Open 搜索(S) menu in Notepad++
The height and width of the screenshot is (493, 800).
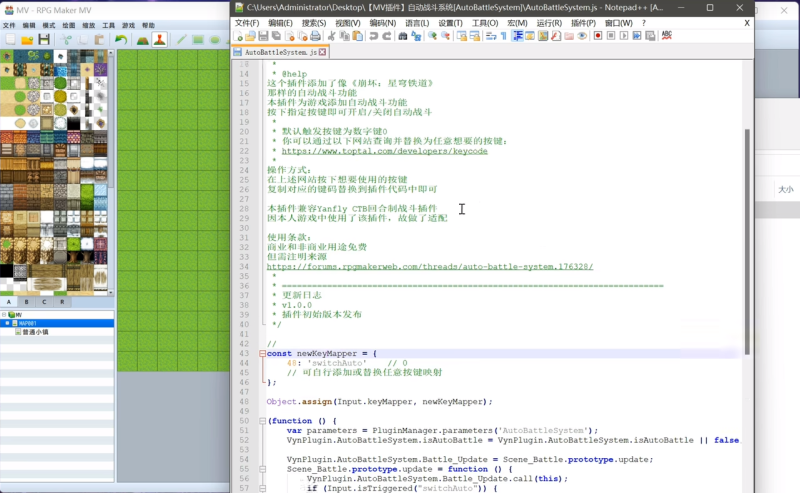click(314, 23)
